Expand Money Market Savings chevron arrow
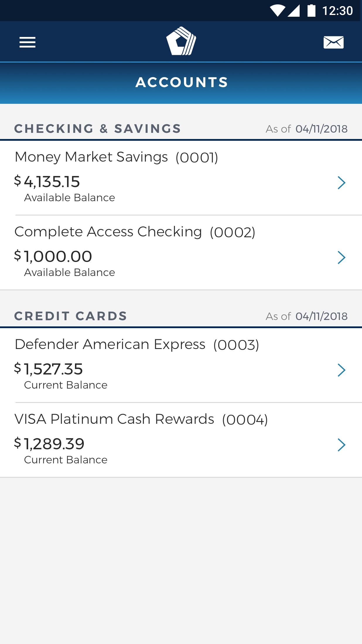Viewport: 362px width, 644px height. [x=341, y=183]
